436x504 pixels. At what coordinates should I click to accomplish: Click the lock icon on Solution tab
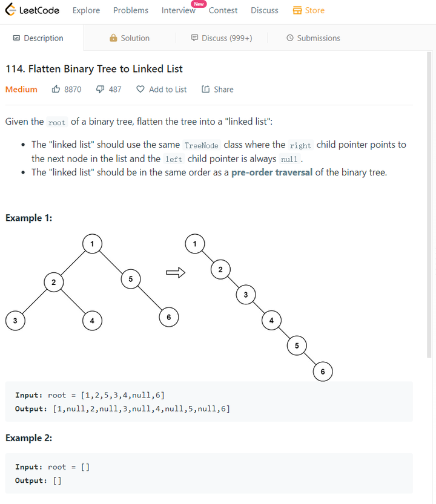tap(113, 38)
